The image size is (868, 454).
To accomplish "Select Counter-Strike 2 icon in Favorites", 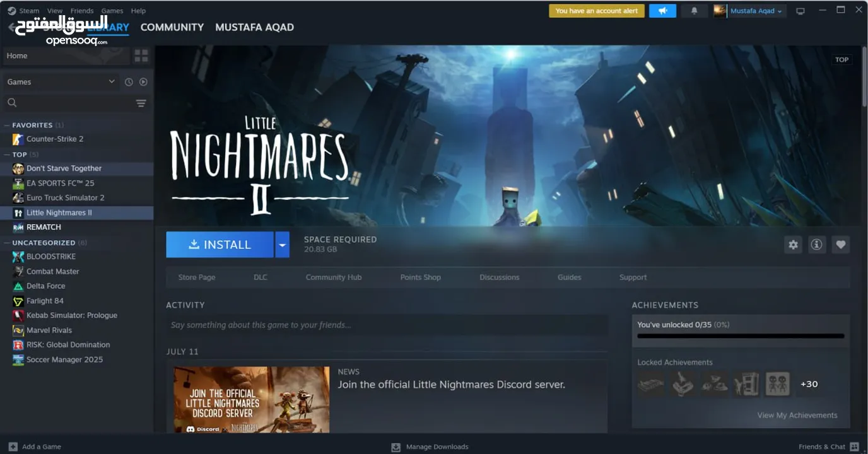I will [x=18, y=139].
